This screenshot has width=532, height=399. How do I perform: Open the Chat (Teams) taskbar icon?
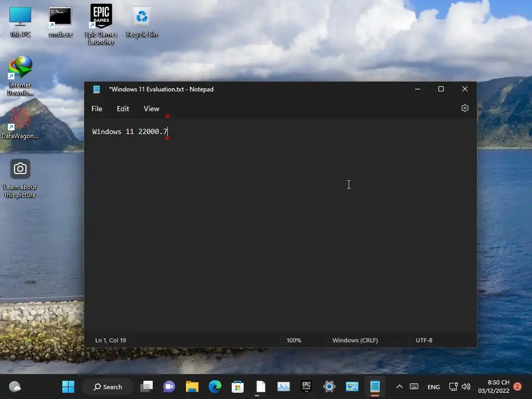[x=169, y=387]
